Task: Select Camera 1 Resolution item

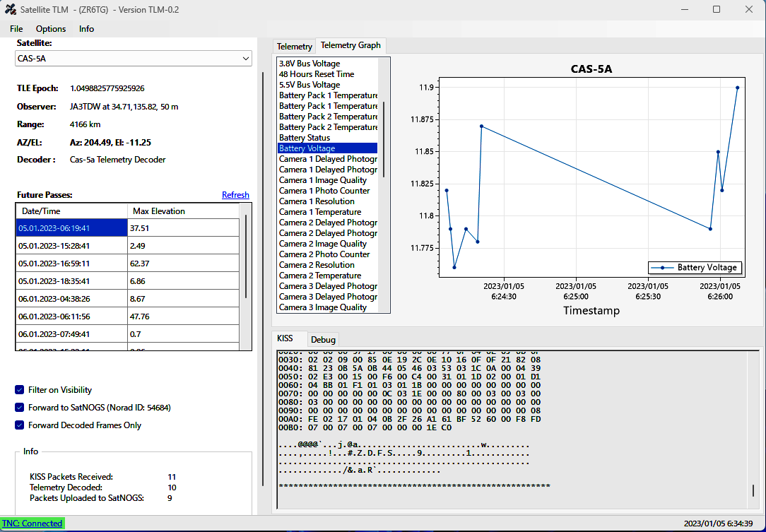Action: 328,201
